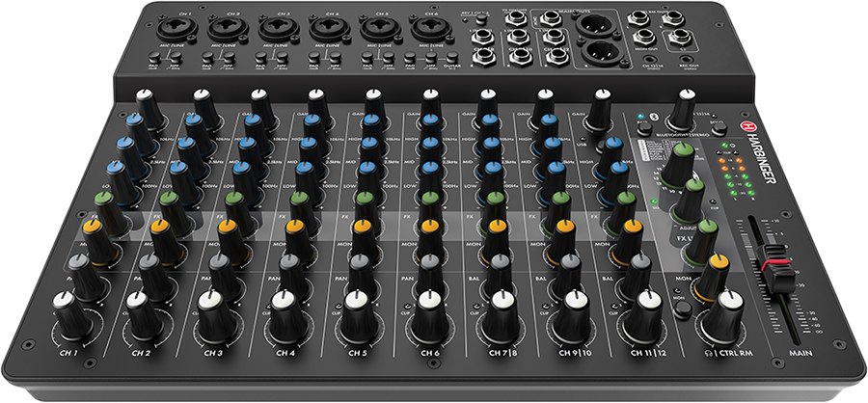
Task: Push the MON button left of CTRL RM knob
Action: click(683, 309)
